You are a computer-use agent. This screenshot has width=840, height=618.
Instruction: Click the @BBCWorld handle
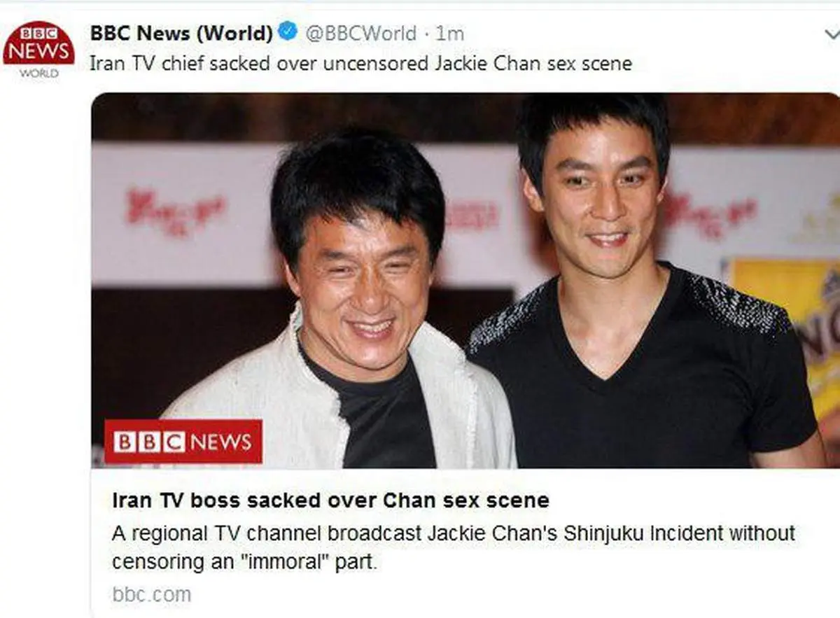[360, 33]
